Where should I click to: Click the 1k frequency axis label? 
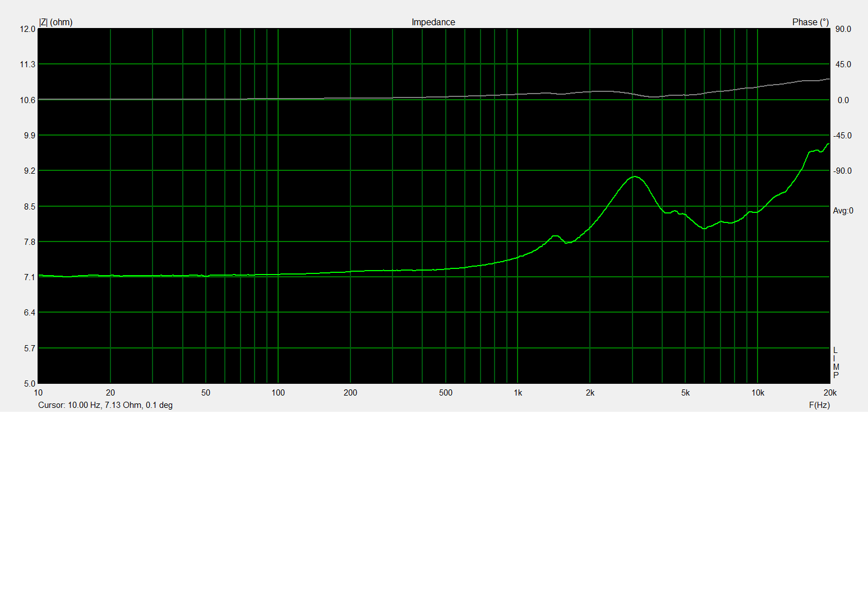click(518, 393)
